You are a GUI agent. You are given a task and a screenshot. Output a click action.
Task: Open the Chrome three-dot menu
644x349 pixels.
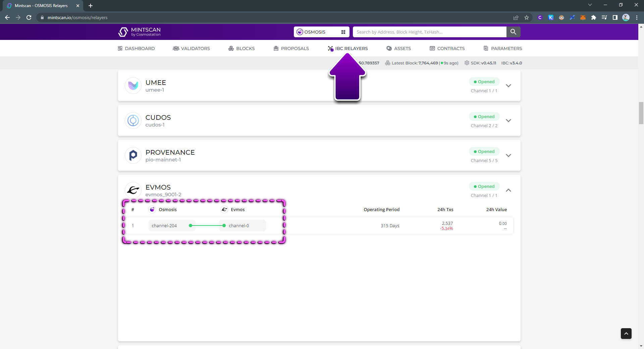click(637, 17)
